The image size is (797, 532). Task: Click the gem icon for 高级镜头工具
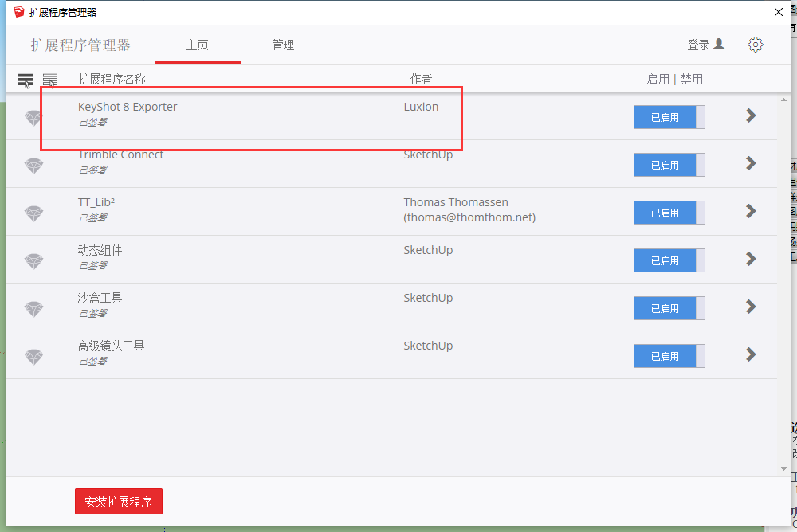pos(34,357)
